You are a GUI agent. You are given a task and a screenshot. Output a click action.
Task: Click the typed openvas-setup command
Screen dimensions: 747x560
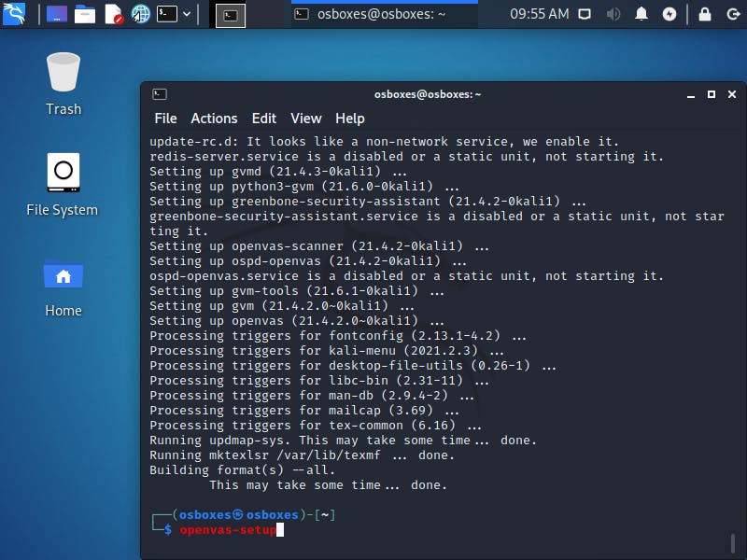click(x=228, y=529)
